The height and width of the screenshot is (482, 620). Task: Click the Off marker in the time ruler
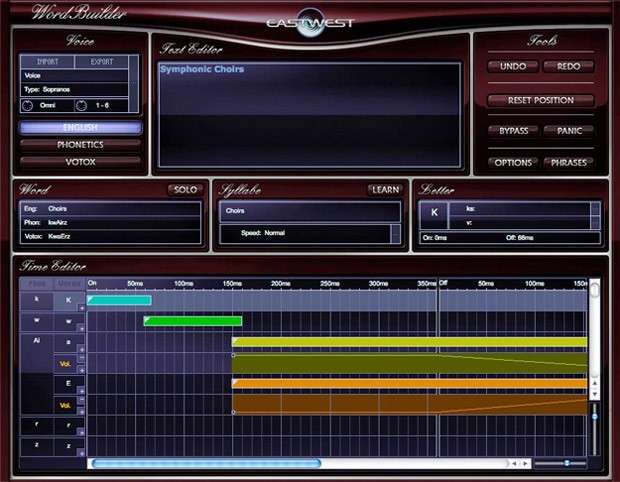[x=443, y=283]
